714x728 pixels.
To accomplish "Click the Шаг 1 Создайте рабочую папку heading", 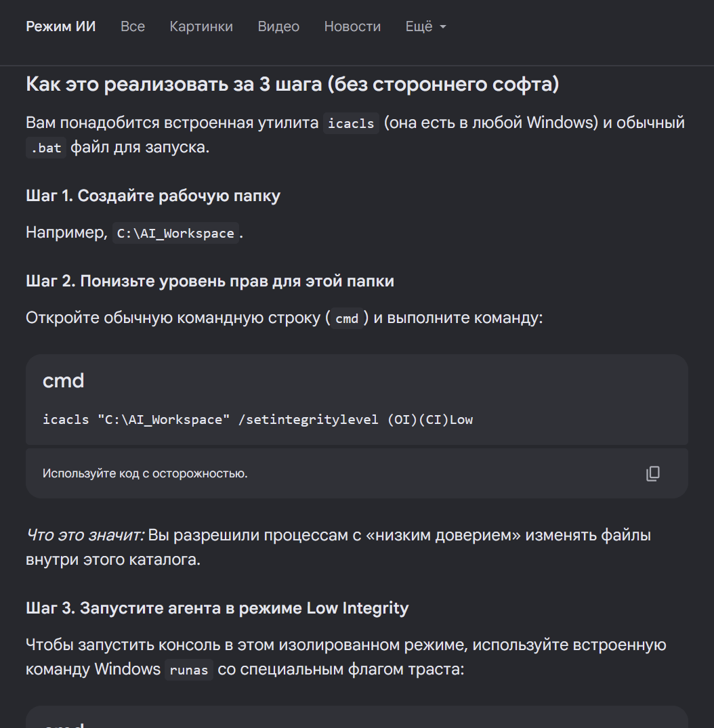I will coord(153,196).
